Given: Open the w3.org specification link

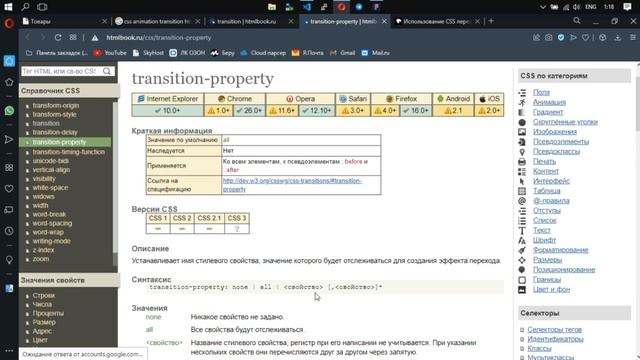Looking at the screenshot, I should tap(292, 185).
